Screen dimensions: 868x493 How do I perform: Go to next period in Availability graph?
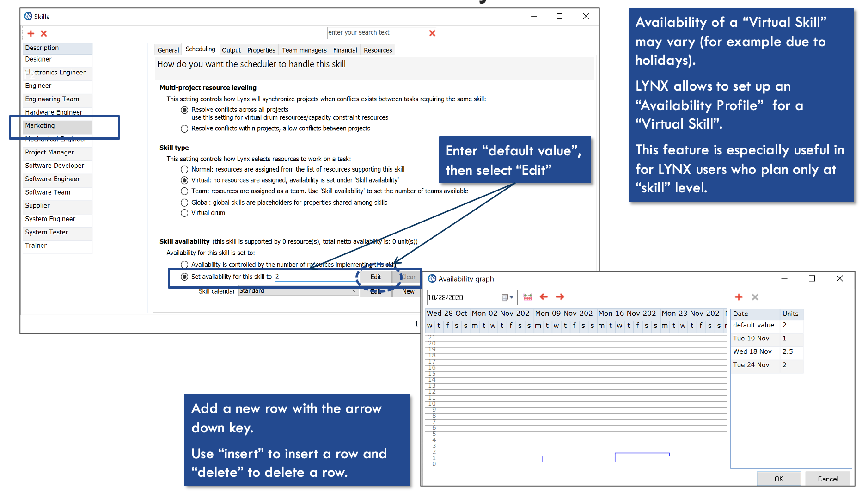(560, 297)
